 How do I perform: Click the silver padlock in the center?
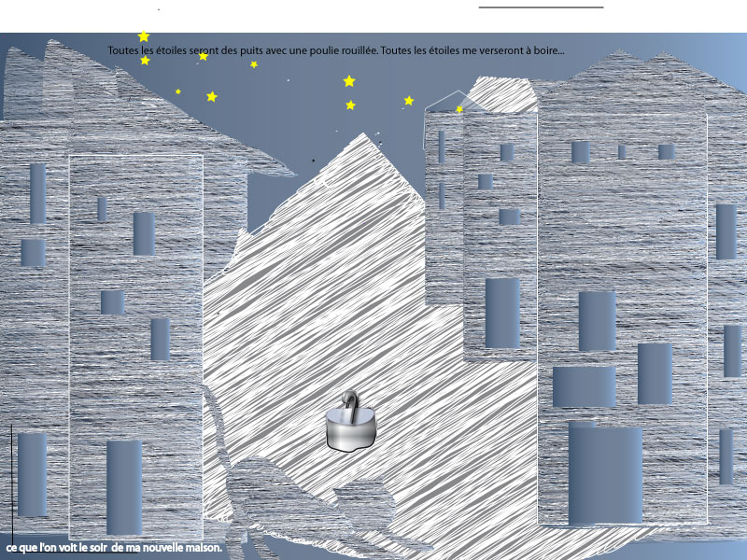(351, 422)
